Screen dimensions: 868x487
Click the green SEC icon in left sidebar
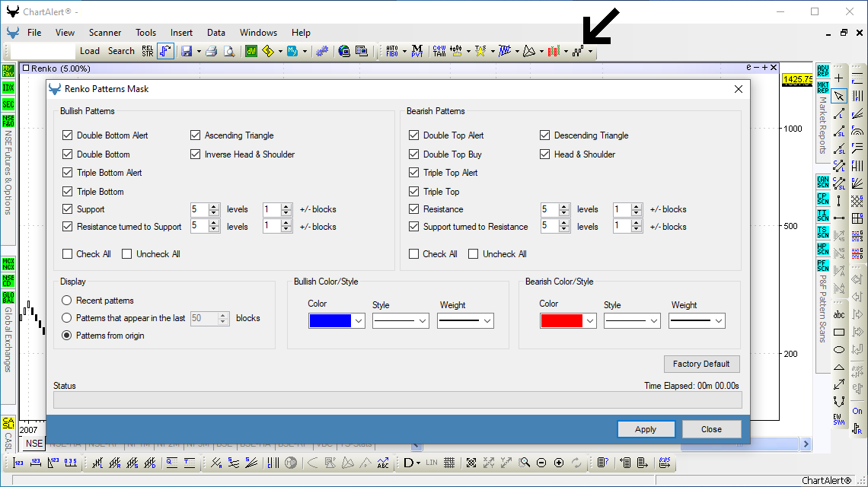(8, 104)
